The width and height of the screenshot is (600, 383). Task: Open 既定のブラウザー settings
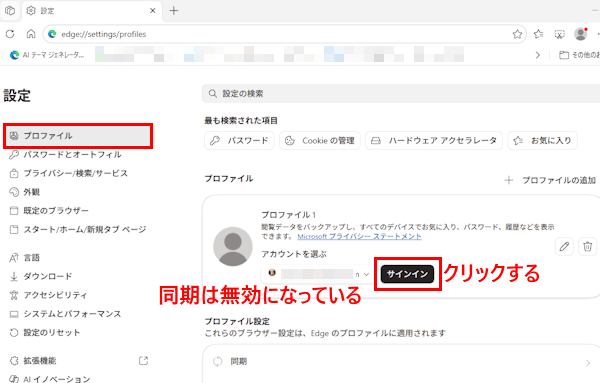(x=49, y=211)
